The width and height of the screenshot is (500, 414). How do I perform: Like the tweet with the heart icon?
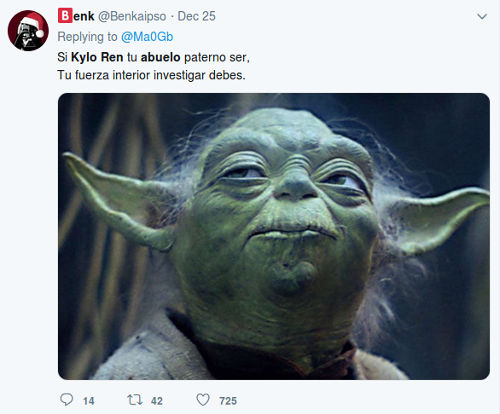click(203, 400)
